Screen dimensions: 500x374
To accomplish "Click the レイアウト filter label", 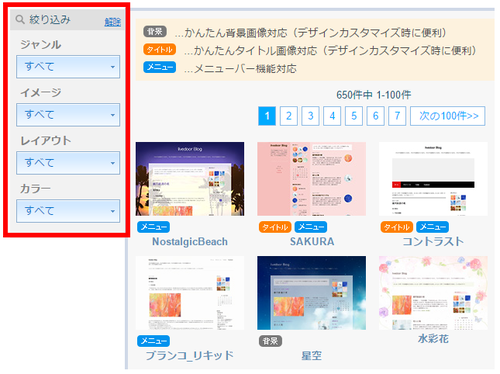I will [x=46, y=141].
